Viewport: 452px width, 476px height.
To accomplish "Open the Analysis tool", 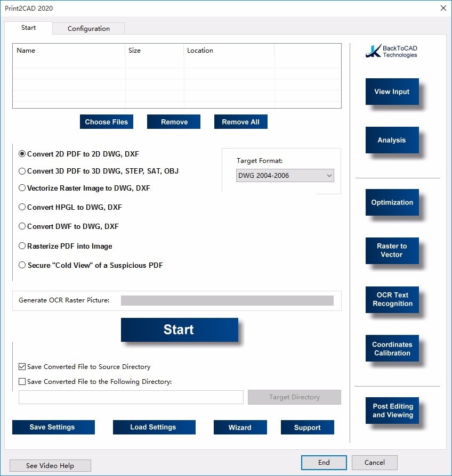I will [392, 140].
